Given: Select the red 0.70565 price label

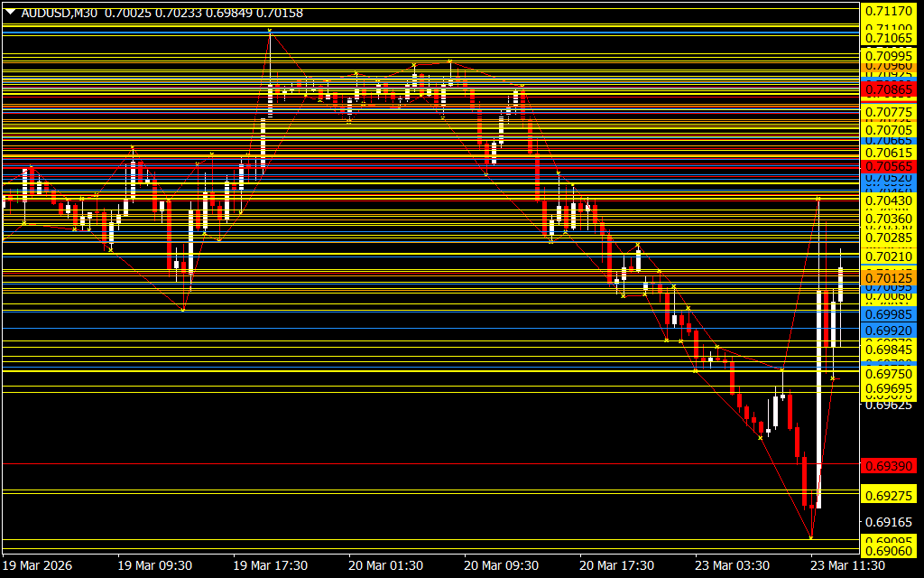Looking at the screenshot, I should click(x=889, y=167).
